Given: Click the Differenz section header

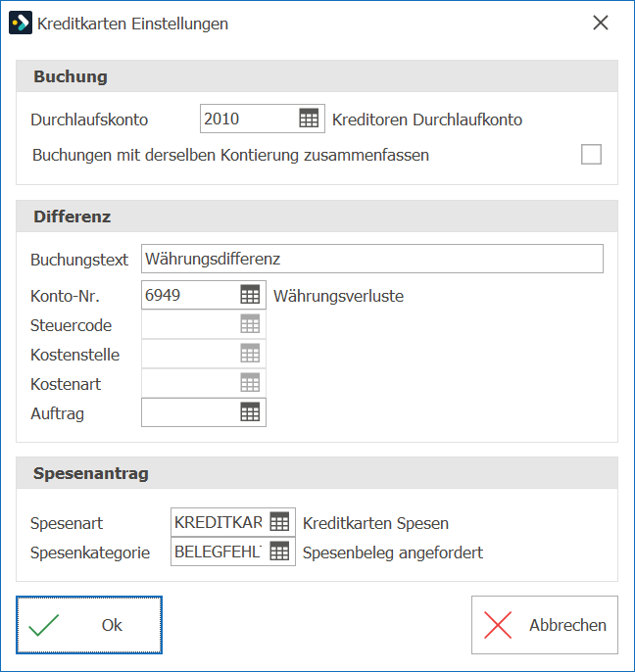Looking at the screenshot, I should tap(317, 216).
